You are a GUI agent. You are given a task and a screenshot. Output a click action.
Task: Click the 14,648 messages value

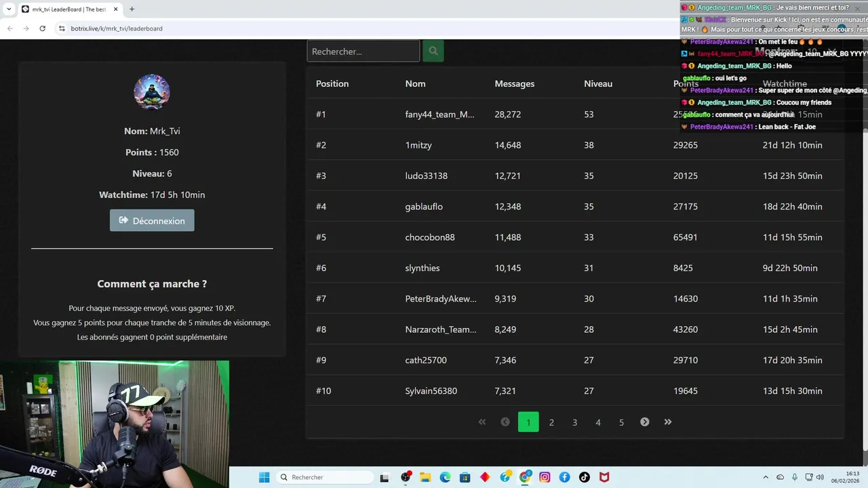(508, 145)
